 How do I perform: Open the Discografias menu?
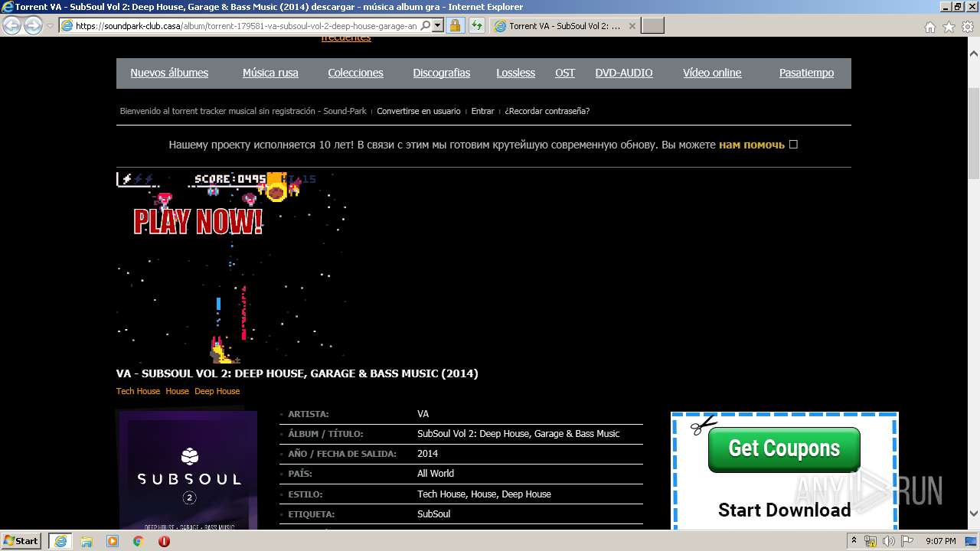(x=442, y=73)
